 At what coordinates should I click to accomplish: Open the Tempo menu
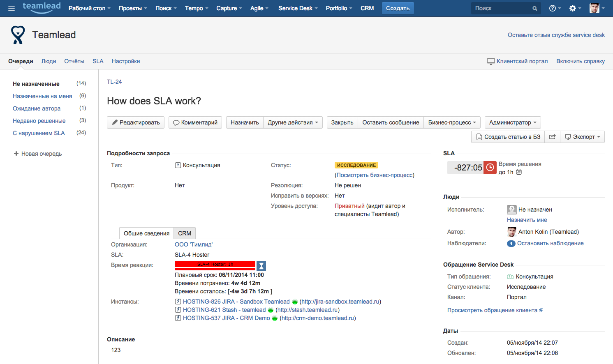tap(196, 8)
